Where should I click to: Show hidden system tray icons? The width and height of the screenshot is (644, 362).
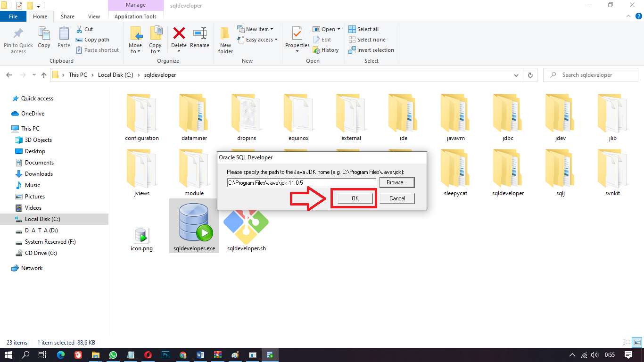coord(572,355)
